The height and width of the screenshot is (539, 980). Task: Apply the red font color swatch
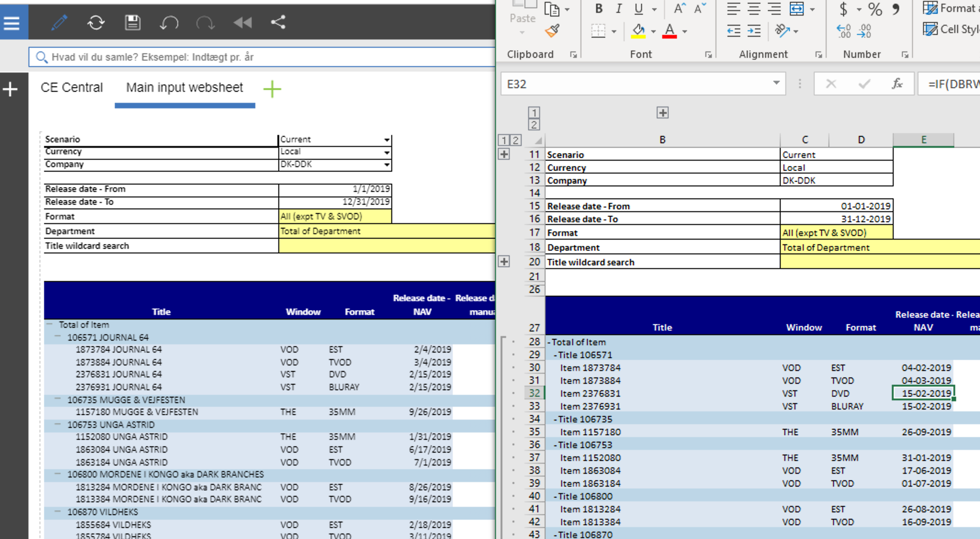point(670,31)
